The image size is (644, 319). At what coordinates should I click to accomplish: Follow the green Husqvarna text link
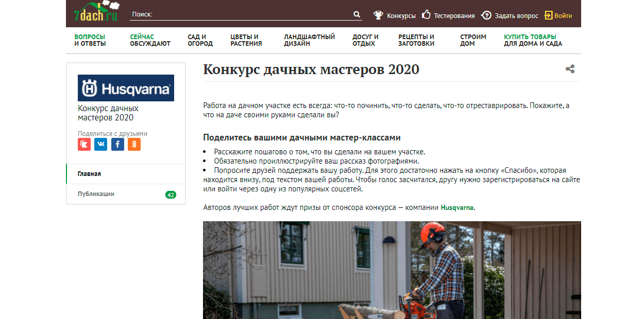457,208
